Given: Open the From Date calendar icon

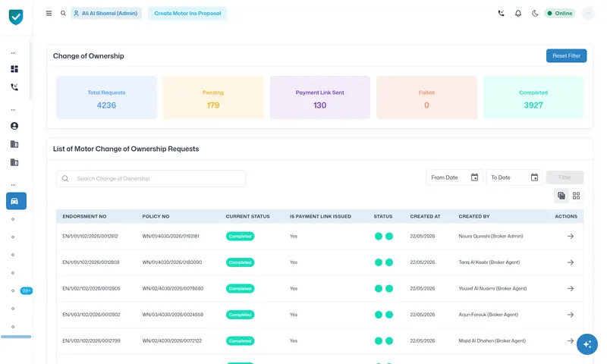Looking at the screenshot, I should [x=474, y=177].
